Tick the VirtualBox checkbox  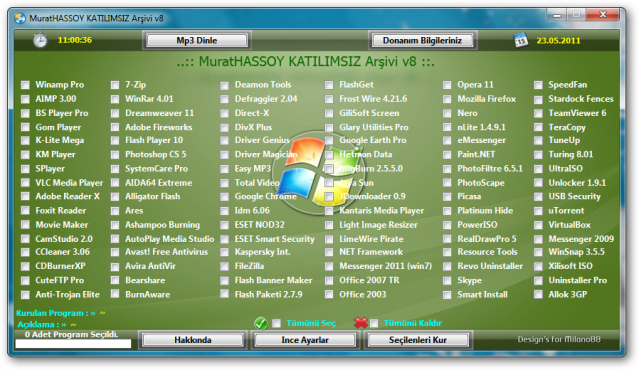click(x=538, y=225)
